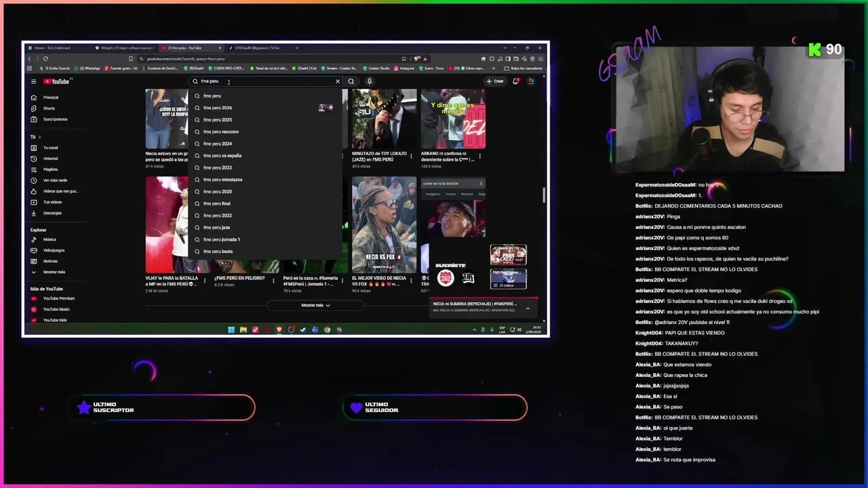Open the Todos los marcadores folder

coord(524,68)
